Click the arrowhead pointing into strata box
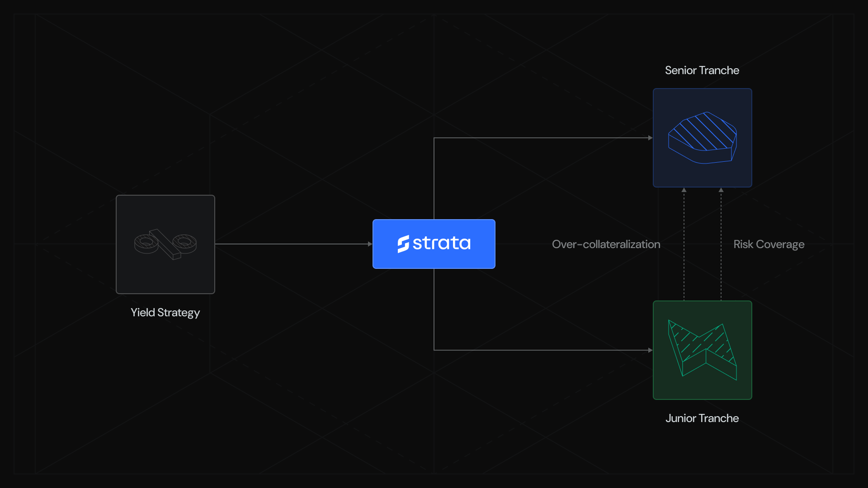The width and height of the screenshot is (868, 488). [370, 244]
